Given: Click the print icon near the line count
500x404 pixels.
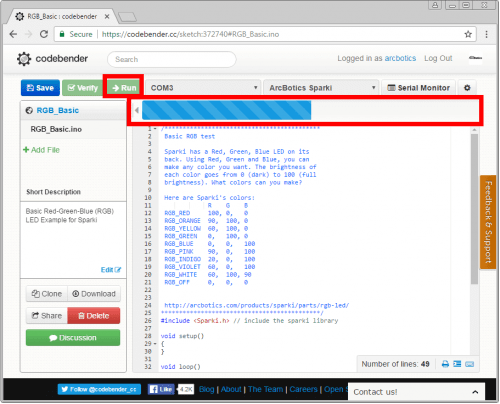Looking at the screenshot, I should click(445, 364).
